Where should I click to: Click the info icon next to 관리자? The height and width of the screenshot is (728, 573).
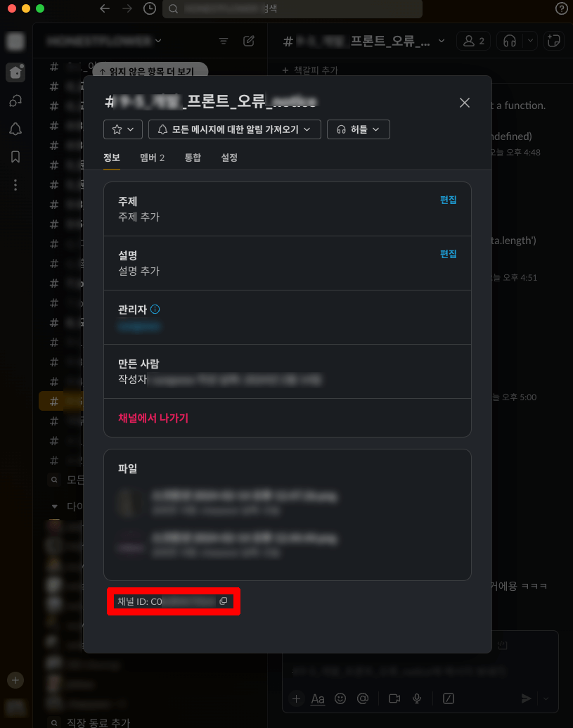155,309
